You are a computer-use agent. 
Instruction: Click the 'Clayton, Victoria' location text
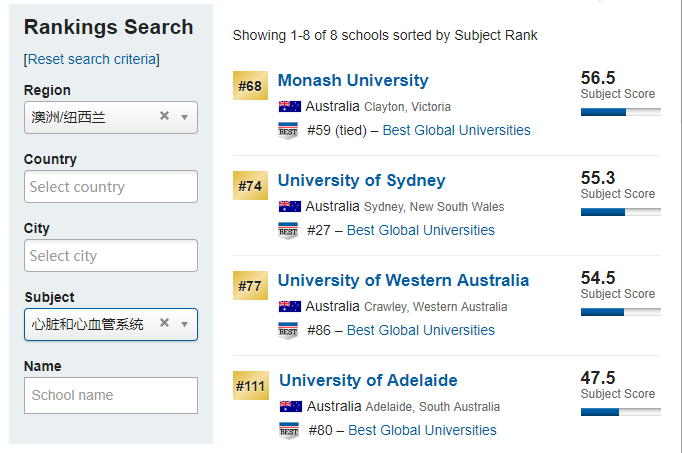point(407,107)
